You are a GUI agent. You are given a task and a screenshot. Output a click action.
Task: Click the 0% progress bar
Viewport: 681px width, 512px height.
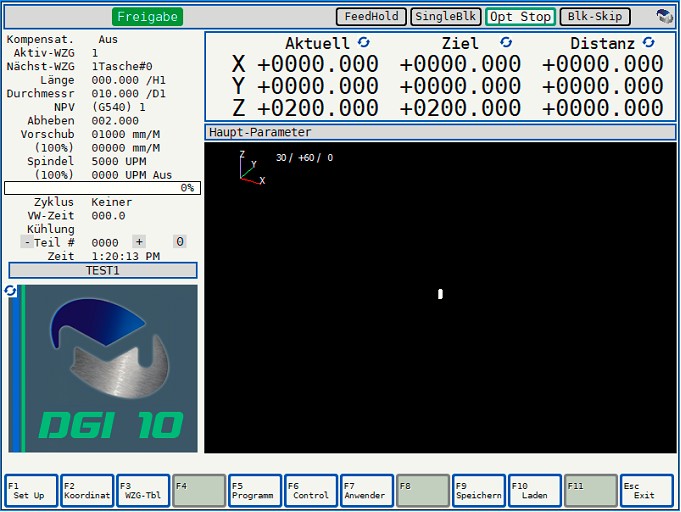point(102,188)
